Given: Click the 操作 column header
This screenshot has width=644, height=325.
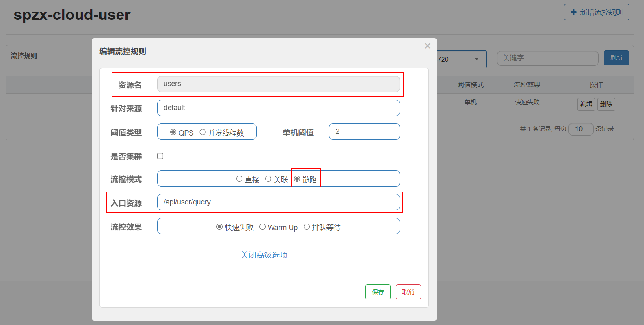Looking at the screenshot, I should click(x=596, y=85).
